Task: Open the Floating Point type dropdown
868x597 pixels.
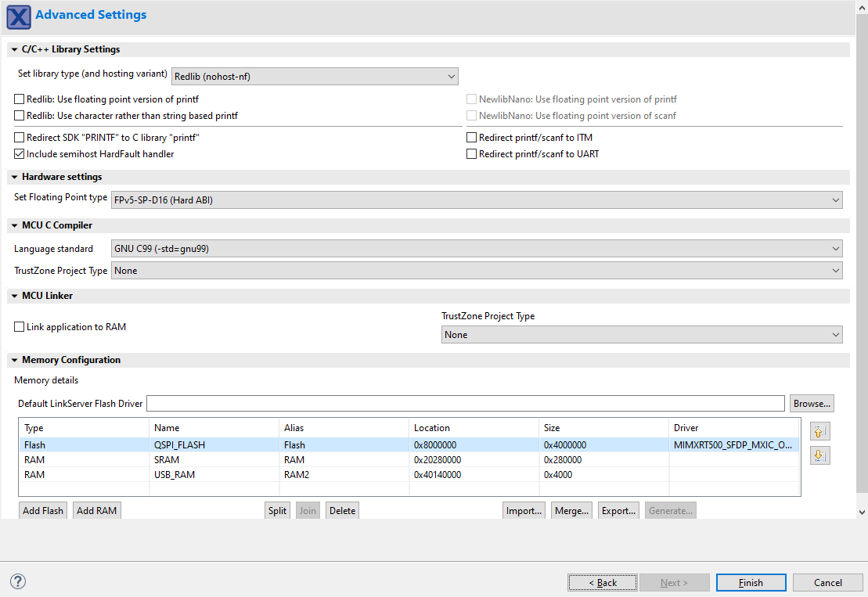Action: click(x=477, y=200)
